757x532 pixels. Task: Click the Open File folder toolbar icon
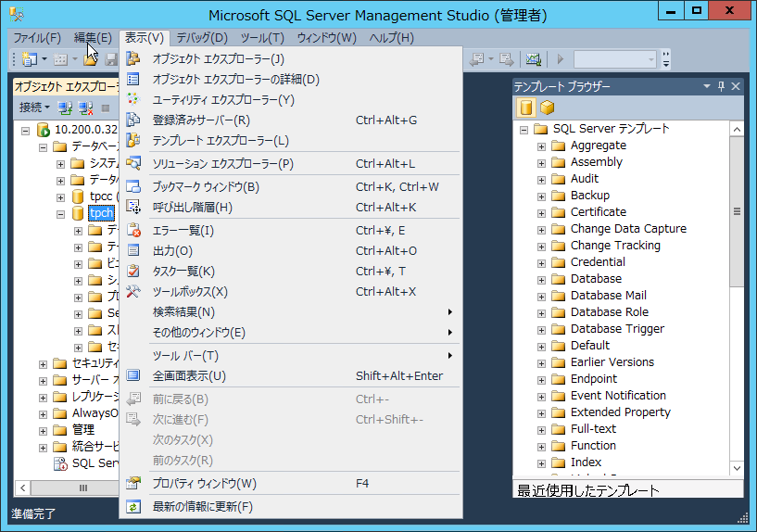(x=90, y=59)
